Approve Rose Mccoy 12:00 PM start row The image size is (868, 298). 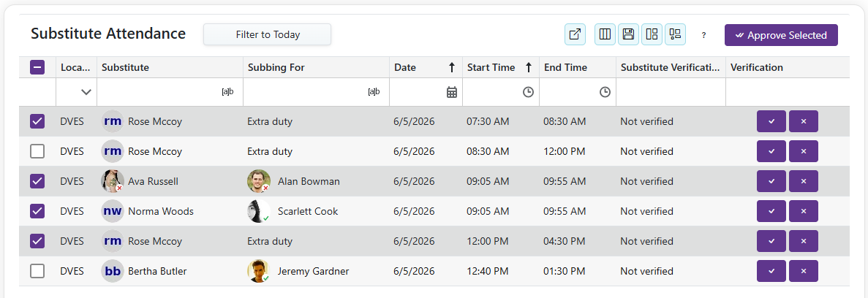pos(771,240)
